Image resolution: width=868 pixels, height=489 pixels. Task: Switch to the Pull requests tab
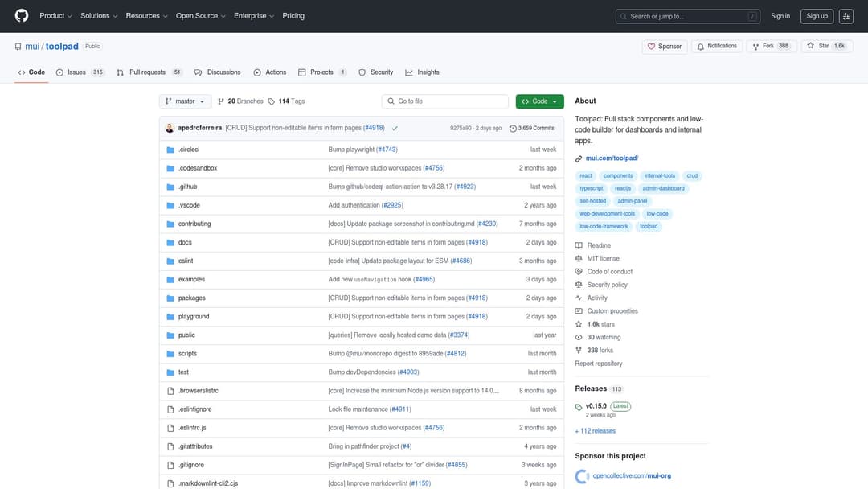click(x=149, y=72)
